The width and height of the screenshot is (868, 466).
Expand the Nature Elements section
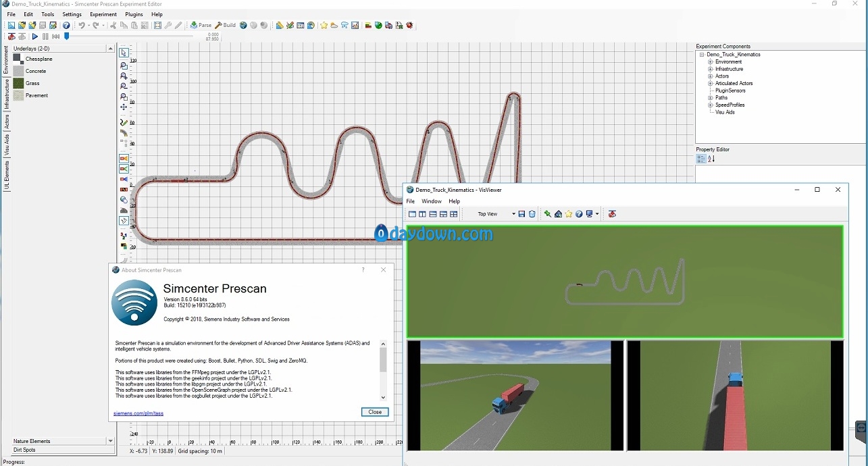click(110, 441)
